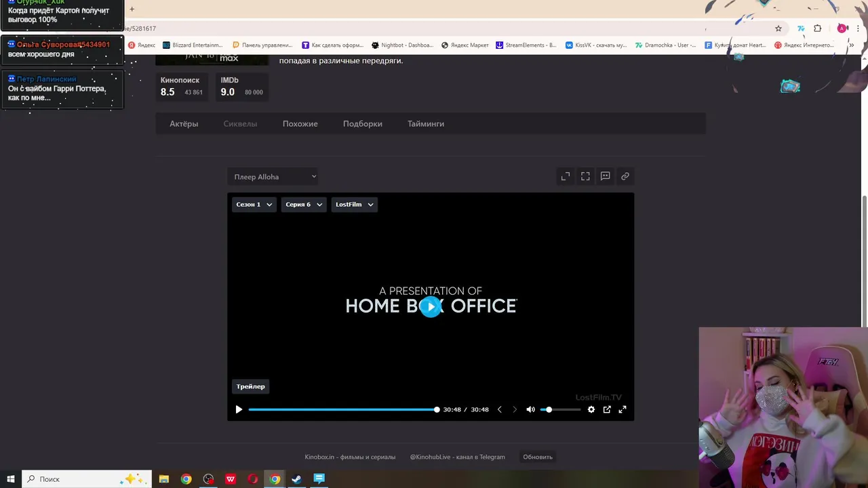Open the Яндекс Интернетометр bookmark
This screenshot has width=868, height=488.
[804, 45]
